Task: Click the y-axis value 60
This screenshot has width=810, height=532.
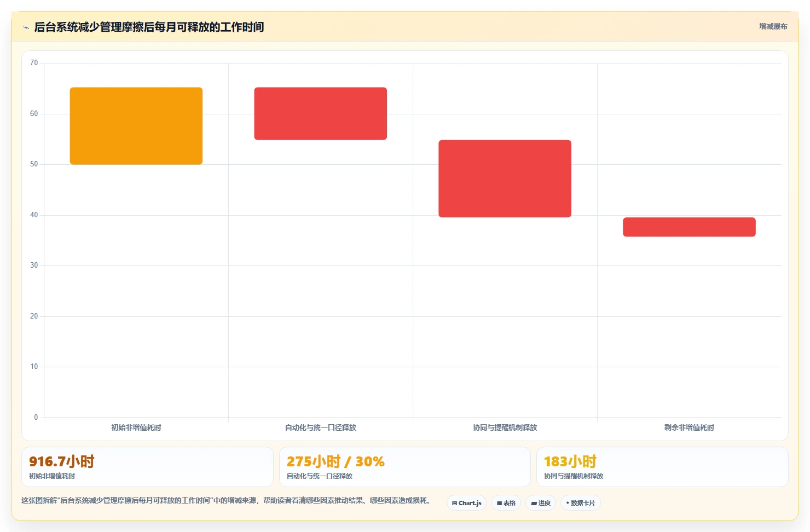Action: pos(34,114)
